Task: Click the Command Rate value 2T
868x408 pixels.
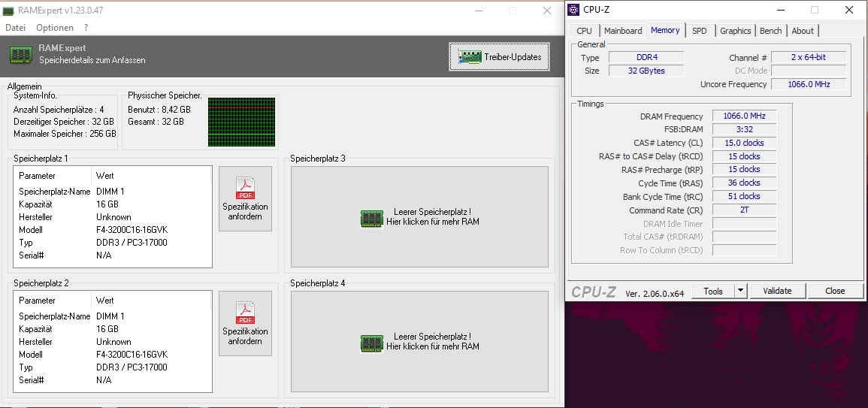Action: pyautogui.click(x=744, y=210)
